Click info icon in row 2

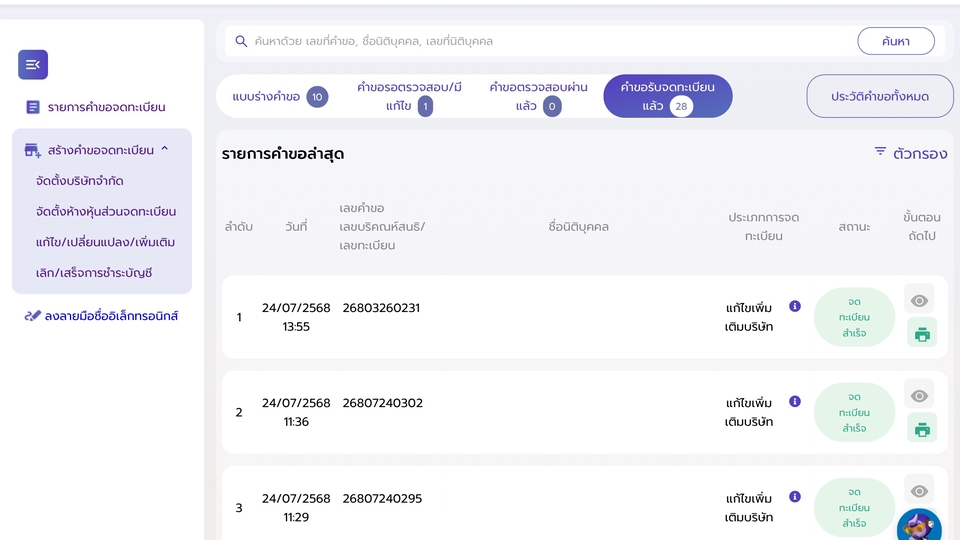795,401
